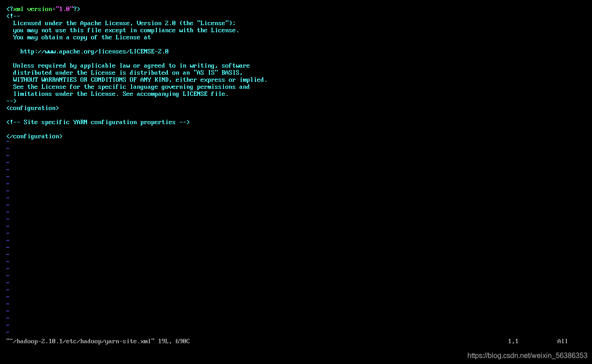Click the line "You may obtain a copy of the License at"

tap(82, 37)
